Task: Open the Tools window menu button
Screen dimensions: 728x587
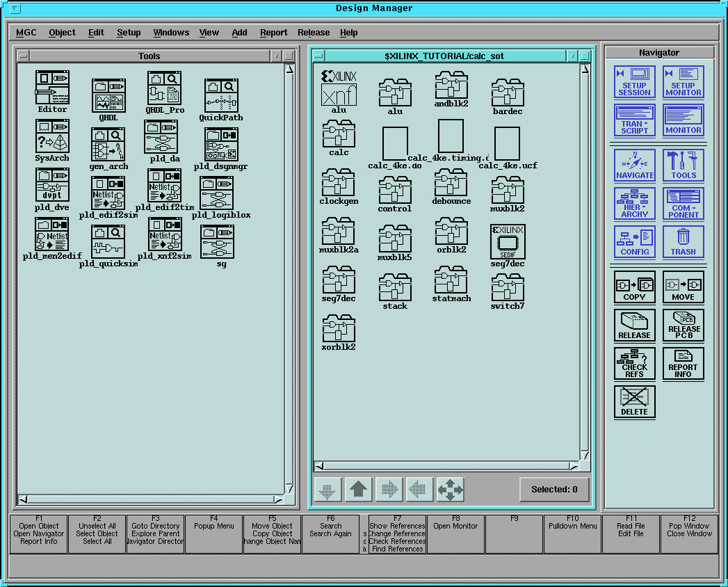Action: [23, 56]
